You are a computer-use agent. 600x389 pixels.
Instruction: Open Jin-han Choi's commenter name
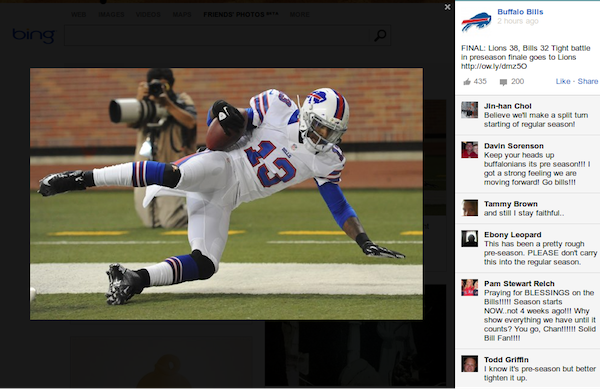[507, 106]
